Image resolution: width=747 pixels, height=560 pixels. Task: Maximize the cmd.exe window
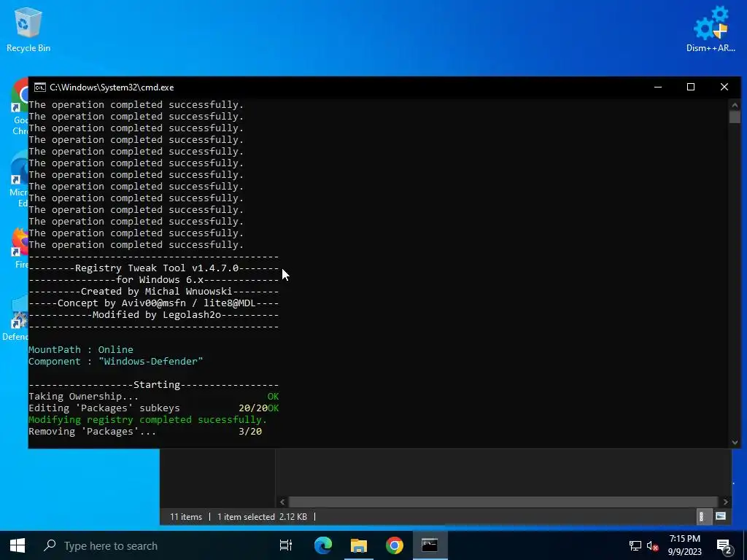(691, 87)
